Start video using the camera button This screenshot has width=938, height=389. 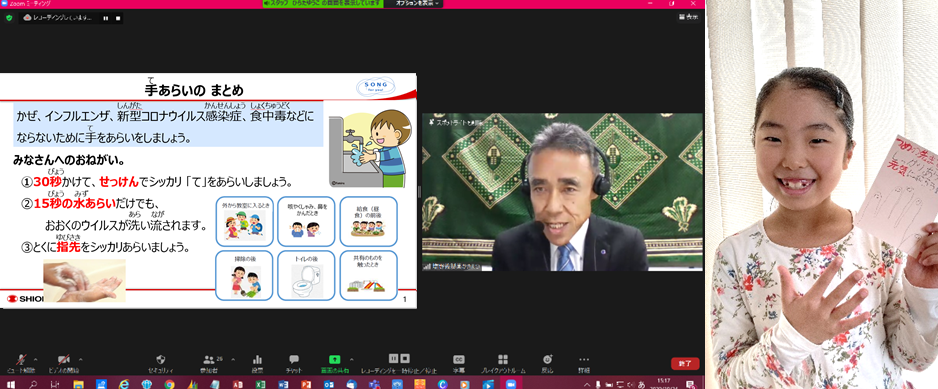point(64,363)
